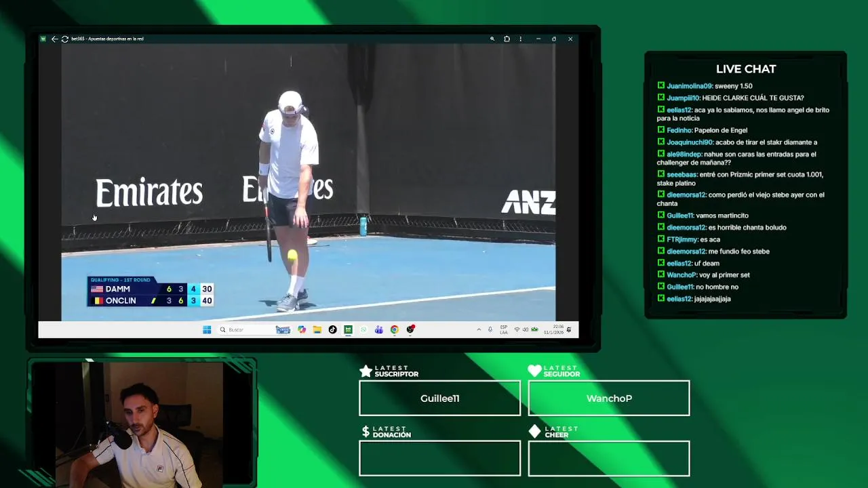The width and height of the screenshot is (868, 488).
Task: Click username Fedinho in live chat
Action: coord(679,130)
